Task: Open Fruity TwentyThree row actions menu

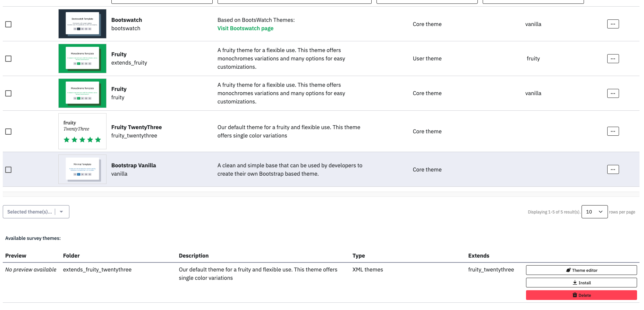Action: [x=613, y=131]
